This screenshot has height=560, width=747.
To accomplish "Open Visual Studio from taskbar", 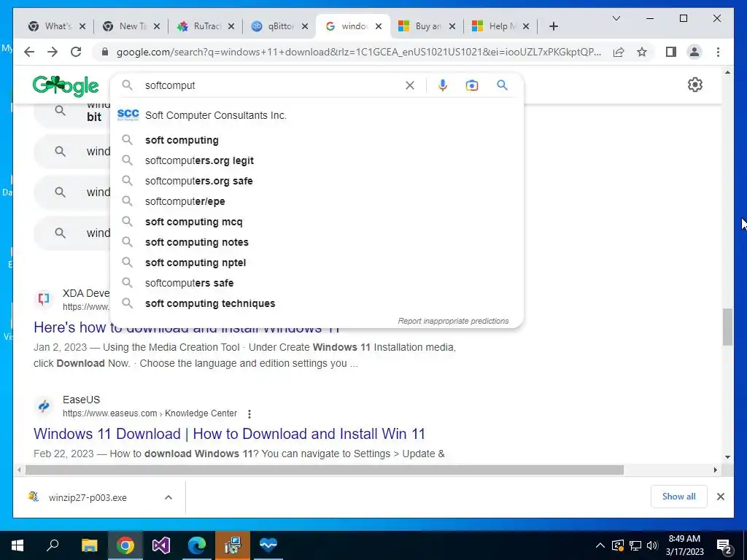I will [161, 545].
